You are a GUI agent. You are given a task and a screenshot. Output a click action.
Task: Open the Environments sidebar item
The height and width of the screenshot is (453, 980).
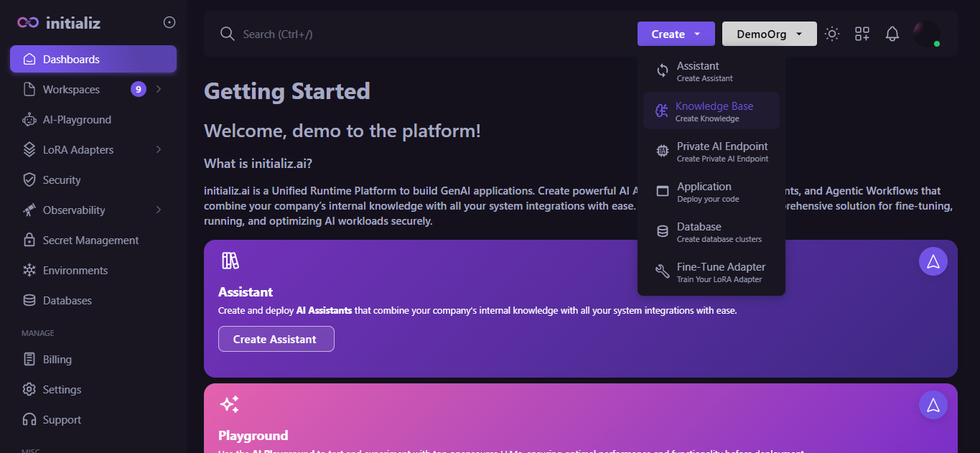coord(93,270)
